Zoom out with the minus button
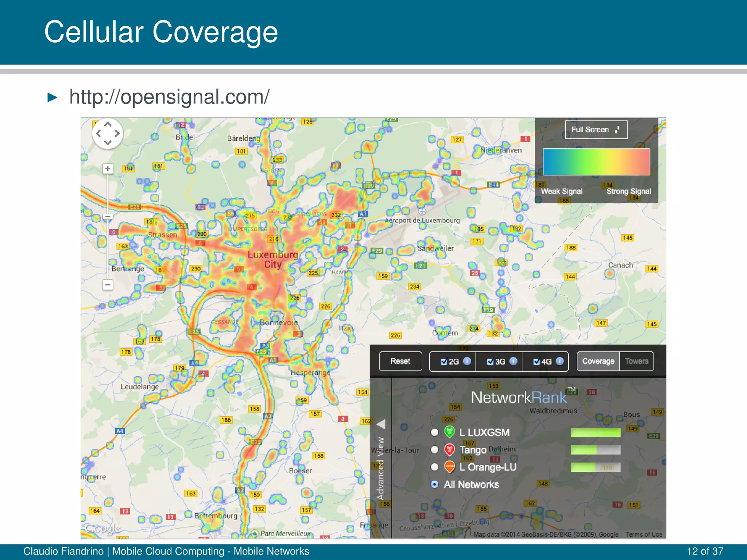 [108, 284]
